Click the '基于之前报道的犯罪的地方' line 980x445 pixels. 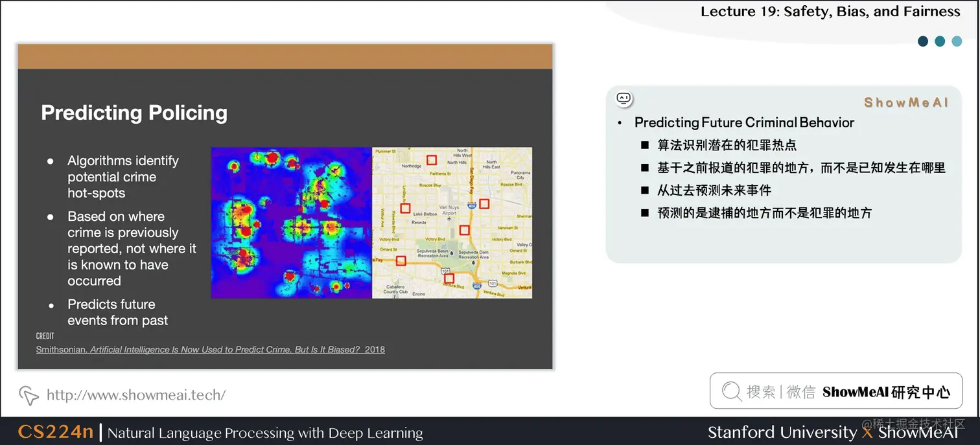(801, 168)
